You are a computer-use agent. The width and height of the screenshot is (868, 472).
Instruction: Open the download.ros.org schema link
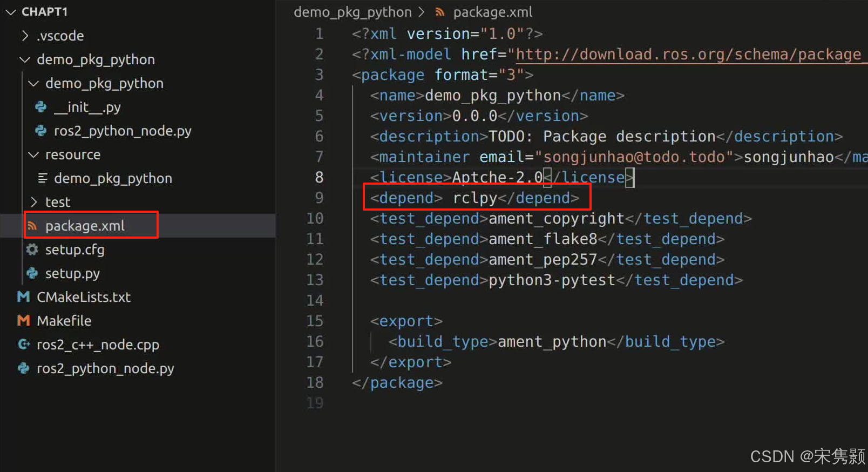tap(691, 55)
